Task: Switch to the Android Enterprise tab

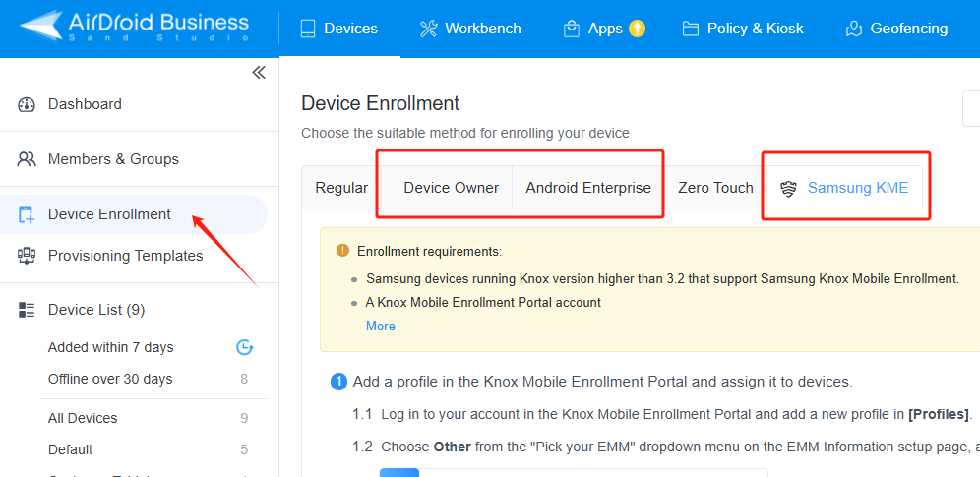Action: click(588, 188)
